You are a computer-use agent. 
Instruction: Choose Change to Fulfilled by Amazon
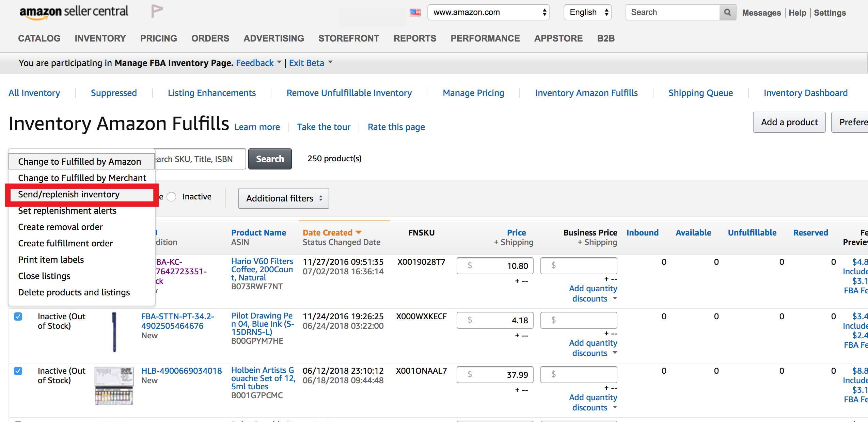(x=82, y=162)
